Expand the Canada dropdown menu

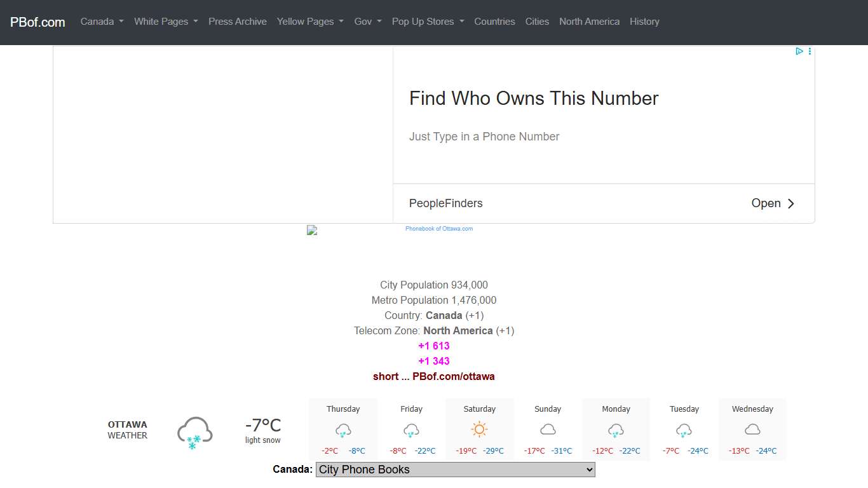pos(102,22)
